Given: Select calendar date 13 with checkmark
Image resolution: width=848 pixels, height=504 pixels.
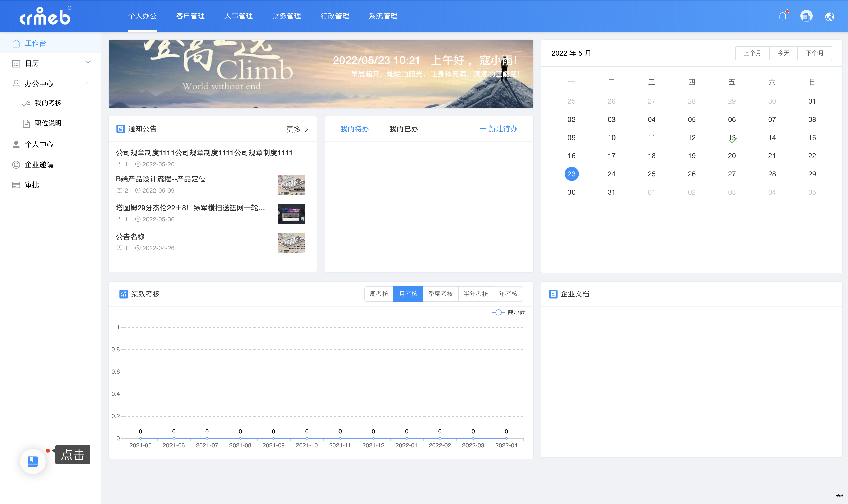Looking at the screenshot, I should (732, 138).
